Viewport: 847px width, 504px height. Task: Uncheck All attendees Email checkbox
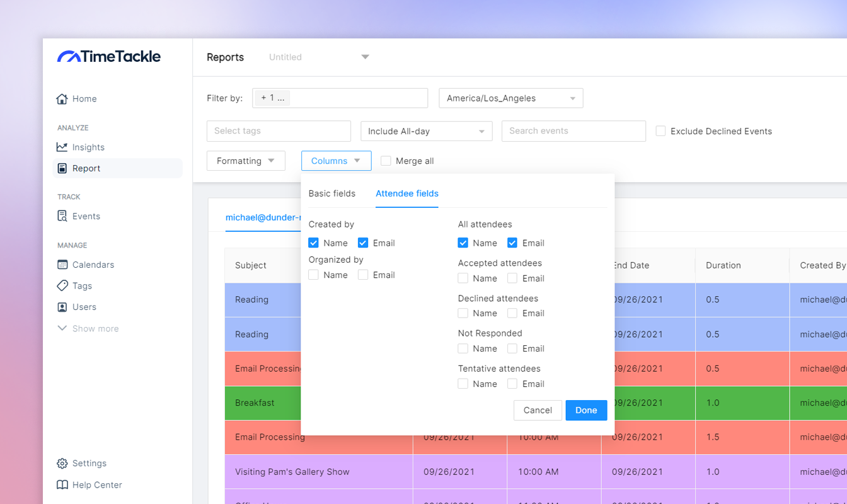tap(512, 243)
